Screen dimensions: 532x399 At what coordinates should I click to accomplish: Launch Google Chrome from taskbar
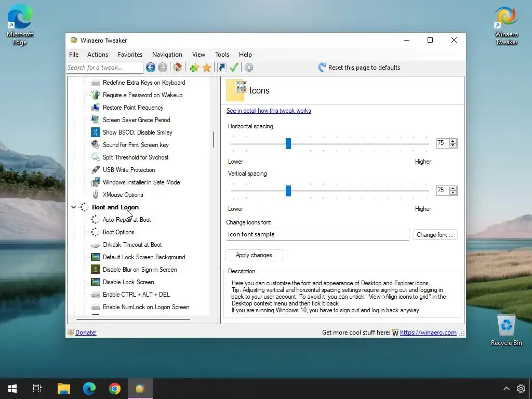tap(115, 389)
